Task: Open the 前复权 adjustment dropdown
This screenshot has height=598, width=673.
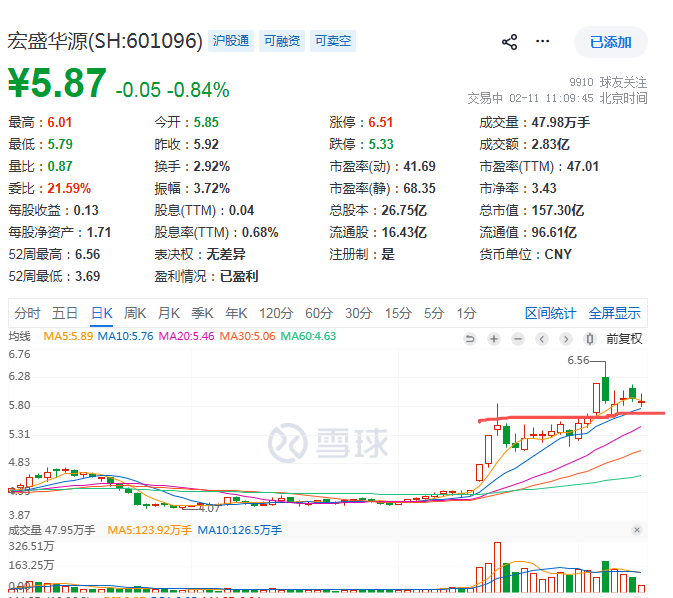Action: click(624, 339)
